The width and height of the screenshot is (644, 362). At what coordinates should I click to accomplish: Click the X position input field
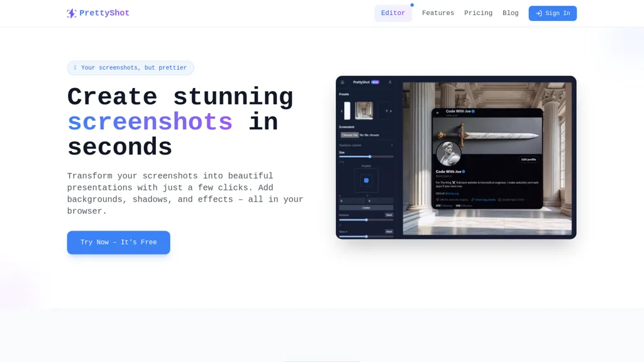pos(352,200)
